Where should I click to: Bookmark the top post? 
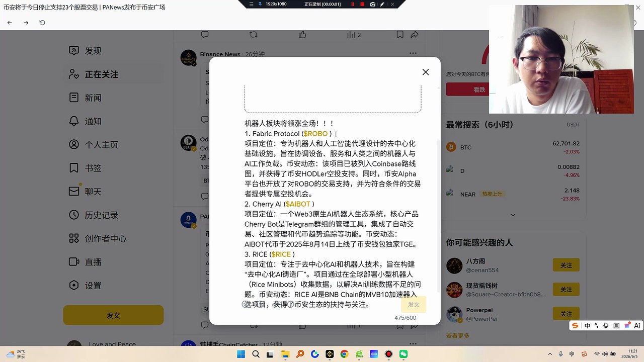[399, 35]
